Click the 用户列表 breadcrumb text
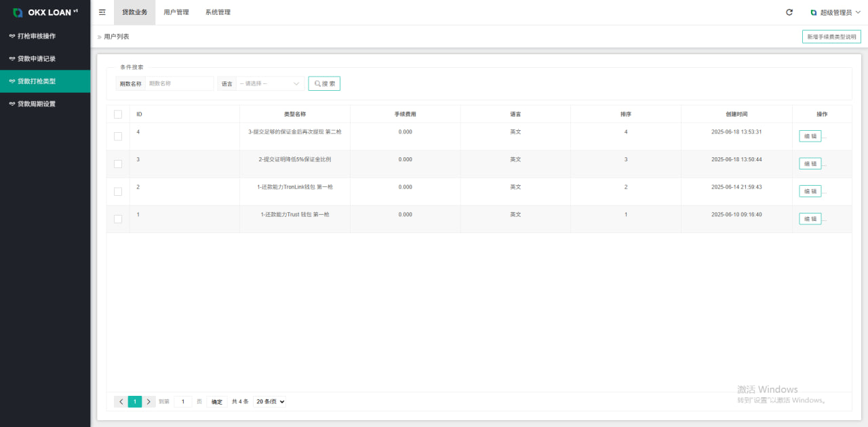This screenshot has width=868, height=427. point(117,37)
